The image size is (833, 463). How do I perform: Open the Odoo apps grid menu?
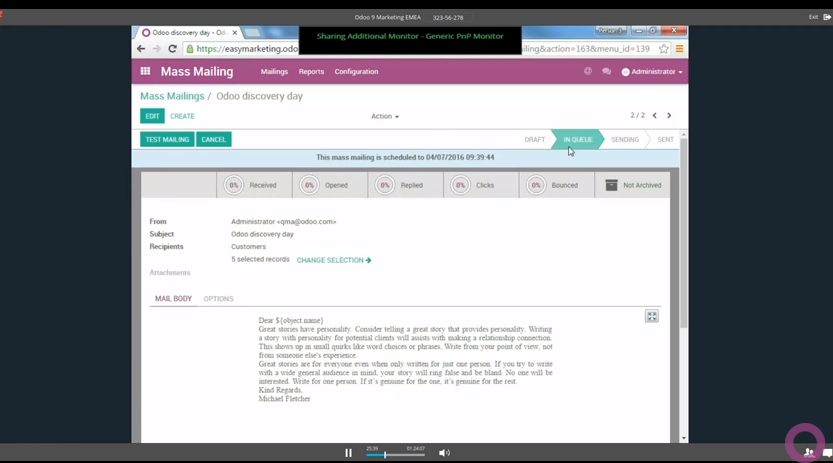click(145, 72)
